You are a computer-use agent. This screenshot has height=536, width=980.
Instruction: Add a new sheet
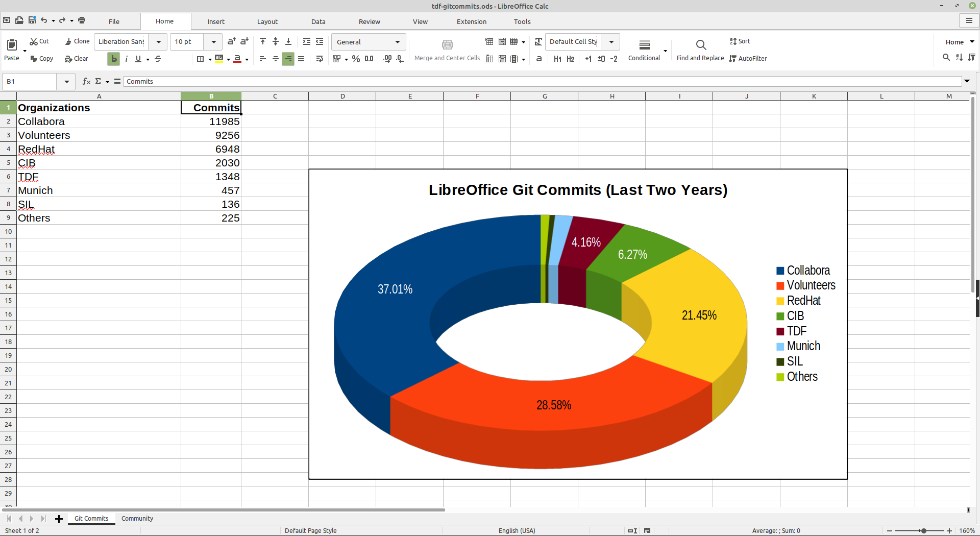click(59, 519)
